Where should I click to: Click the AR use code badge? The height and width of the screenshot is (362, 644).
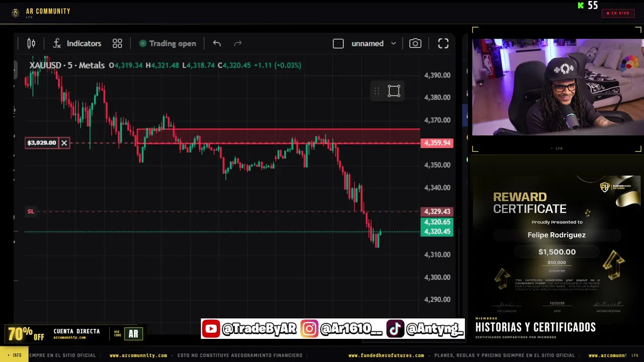pyautogui.click(x=133, y=334)
